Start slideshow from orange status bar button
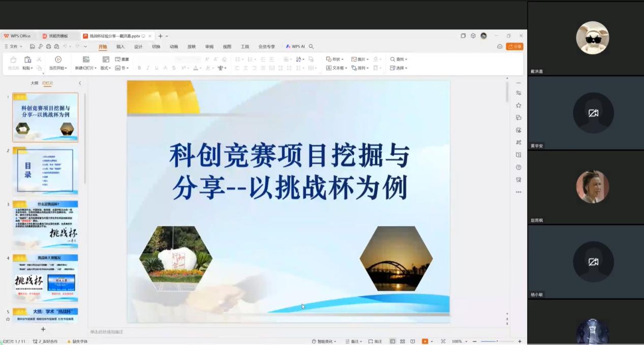644x345 pixels. pos(424,341)
